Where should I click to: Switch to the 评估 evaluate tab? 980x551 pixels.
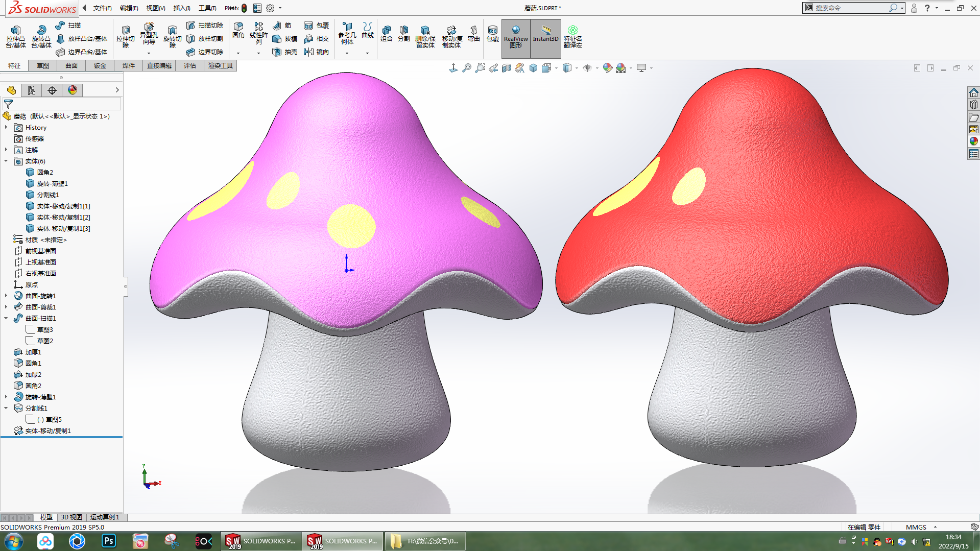[190, 65]
